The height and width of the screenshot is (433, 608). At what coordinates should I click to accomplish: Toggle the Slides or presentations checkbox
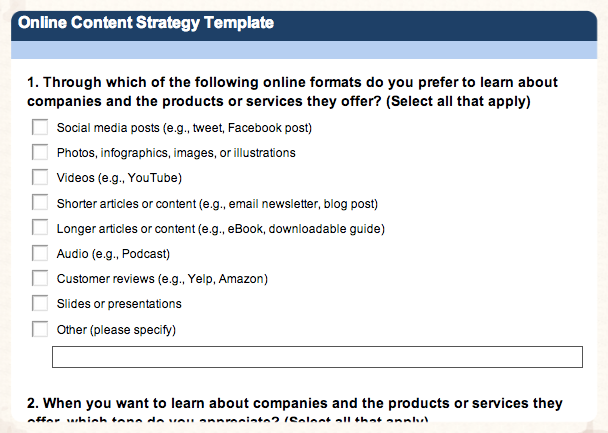40,304
